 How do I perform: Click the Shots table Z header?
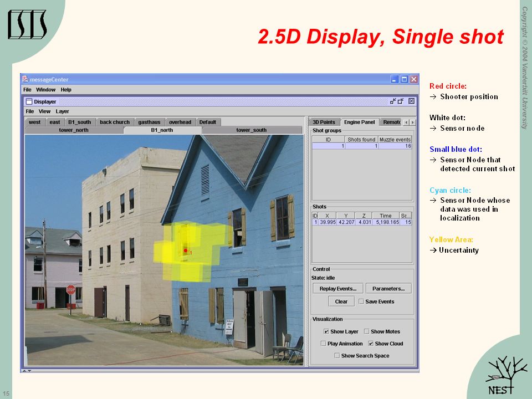click(x=364, y=216)
